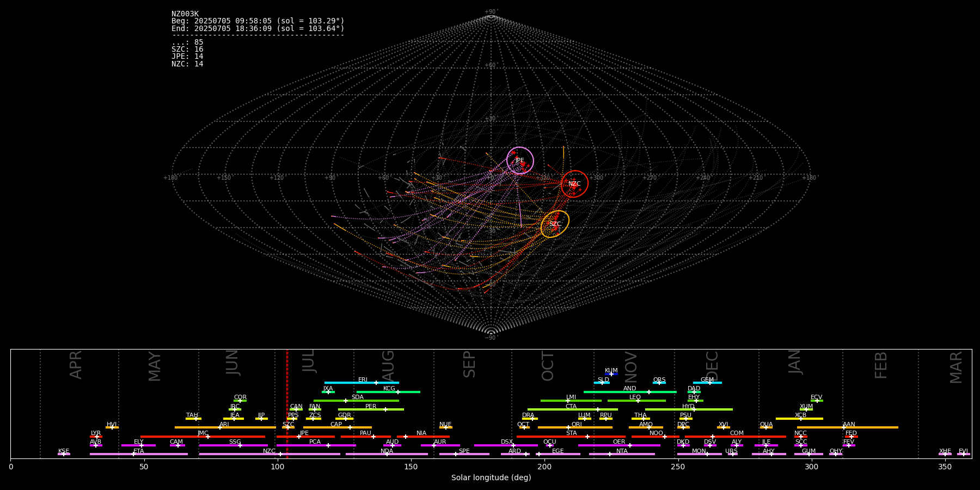Click the DEC month label in timeline

[712, 366]
